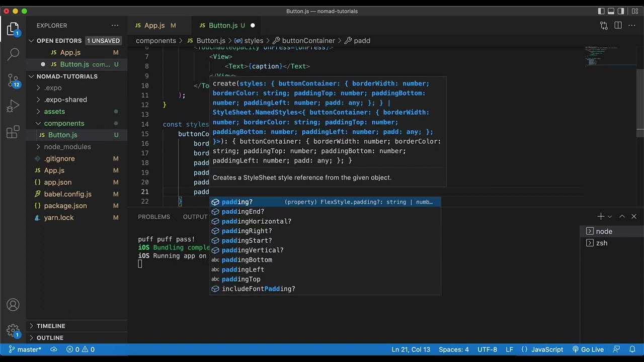The image size is (644, 362).
Task: Expand the node_modules folder
Action: coord(67,147)
